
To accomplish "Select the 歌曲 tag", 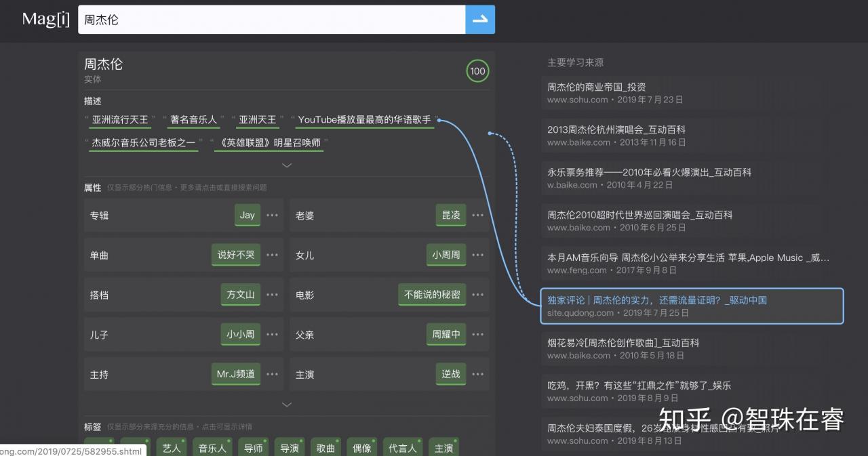I will pos(326,448).
